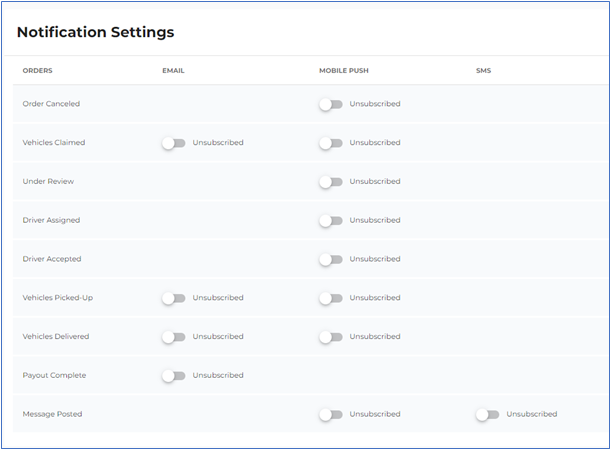Click the ORDERS column header

click(37, 70)
